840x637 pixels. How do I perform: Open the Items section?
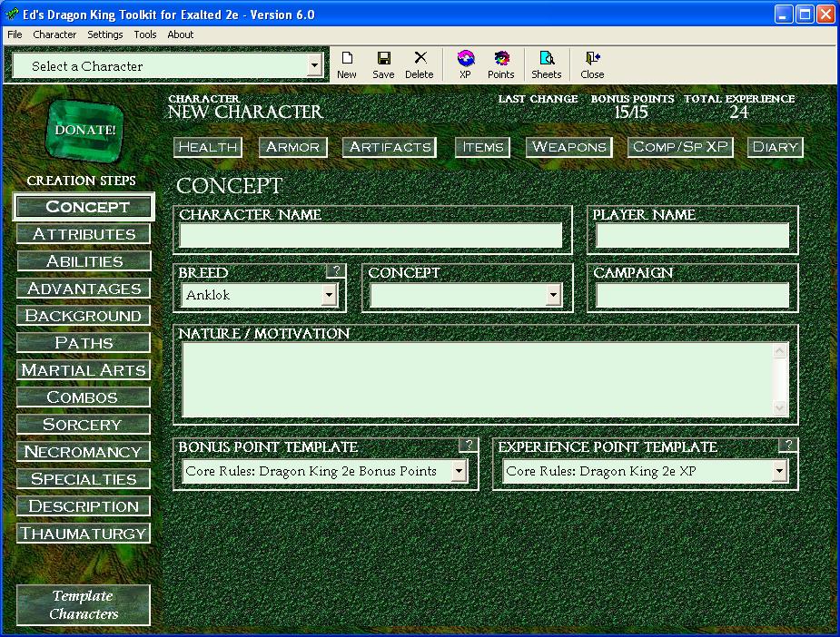[x=483, y=147]
